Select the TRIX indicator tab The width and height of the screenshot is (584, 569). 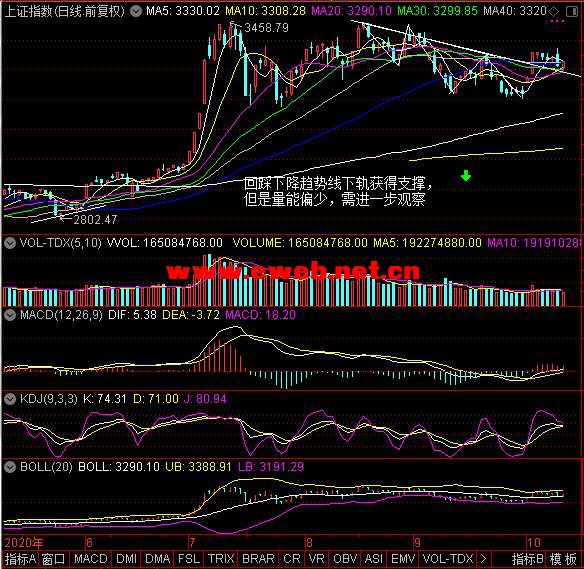pos(221,559)
